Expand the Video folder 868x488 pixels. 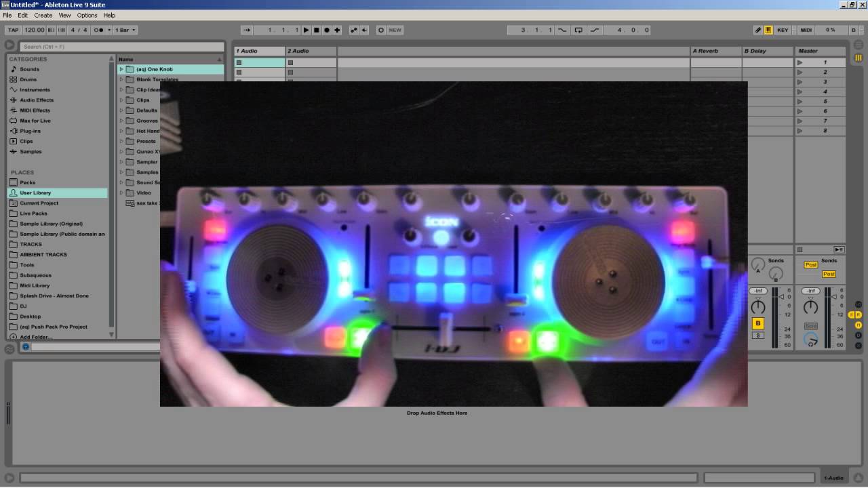[121, 193]
